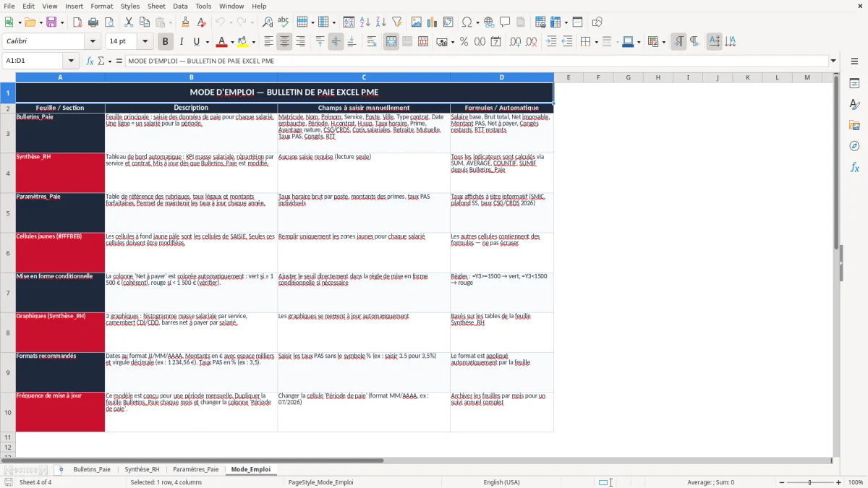Screen dimensions: 868x488
Task: Open Font Color dropdown arrow
Action: (233, 42)
